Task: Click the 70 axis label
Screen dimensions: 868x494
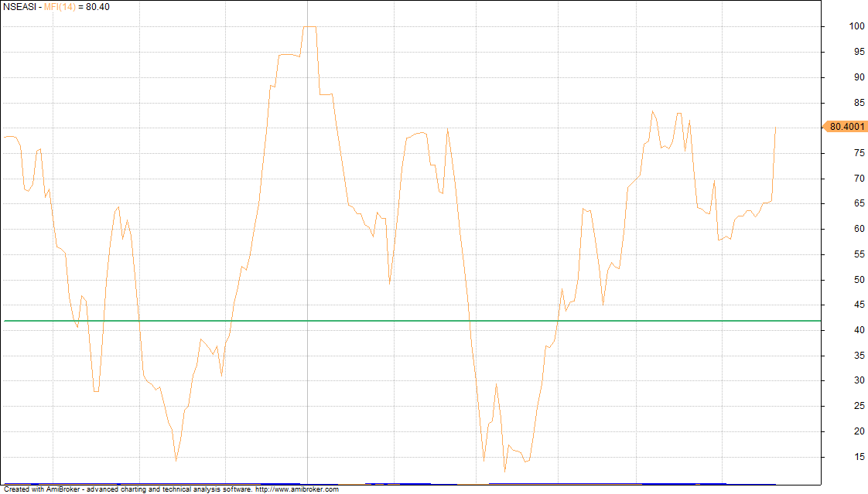Action: [859, 178]
